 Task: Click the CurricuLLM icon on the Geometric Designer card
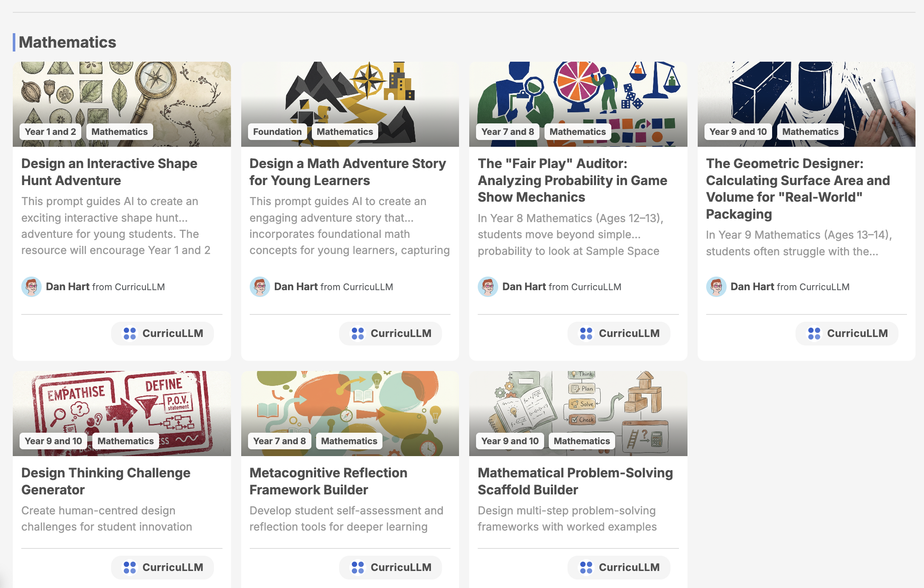(815, 334)
